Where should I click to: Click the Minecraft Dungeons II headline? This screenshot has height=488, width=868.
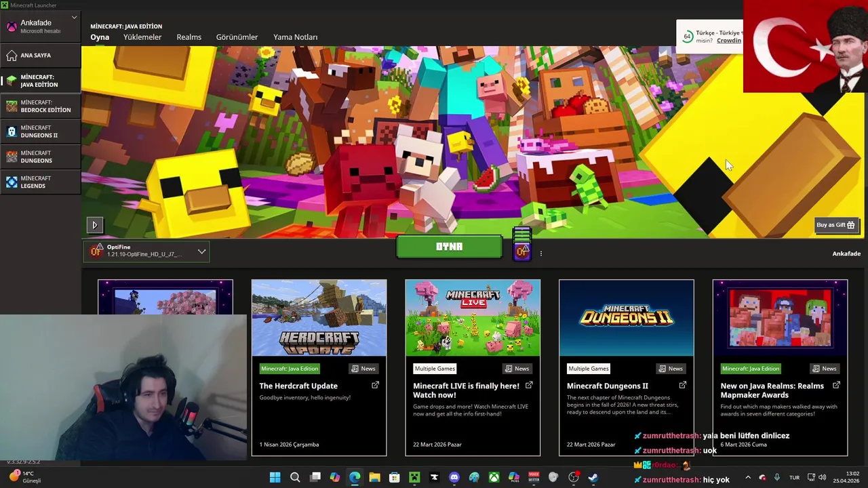coord(608,386)
